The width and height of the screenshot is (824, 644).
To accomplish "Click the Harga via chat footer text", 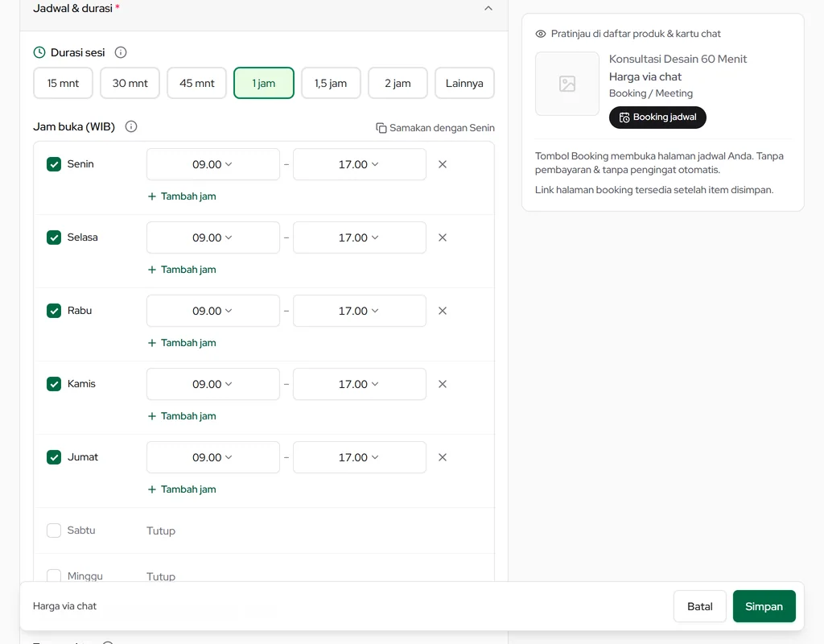I will point(64,606).
